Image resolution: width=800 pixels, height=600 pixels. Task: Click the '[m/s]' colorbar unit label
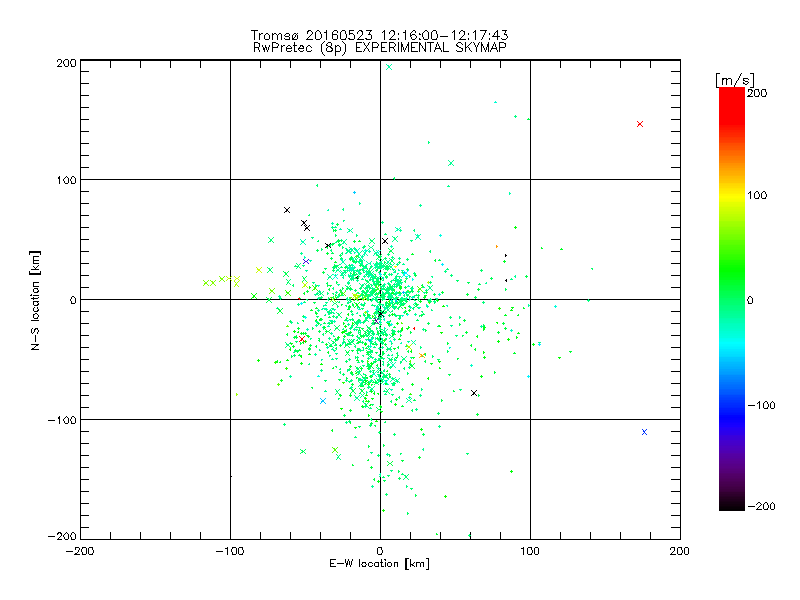click(x=735, y=80)
